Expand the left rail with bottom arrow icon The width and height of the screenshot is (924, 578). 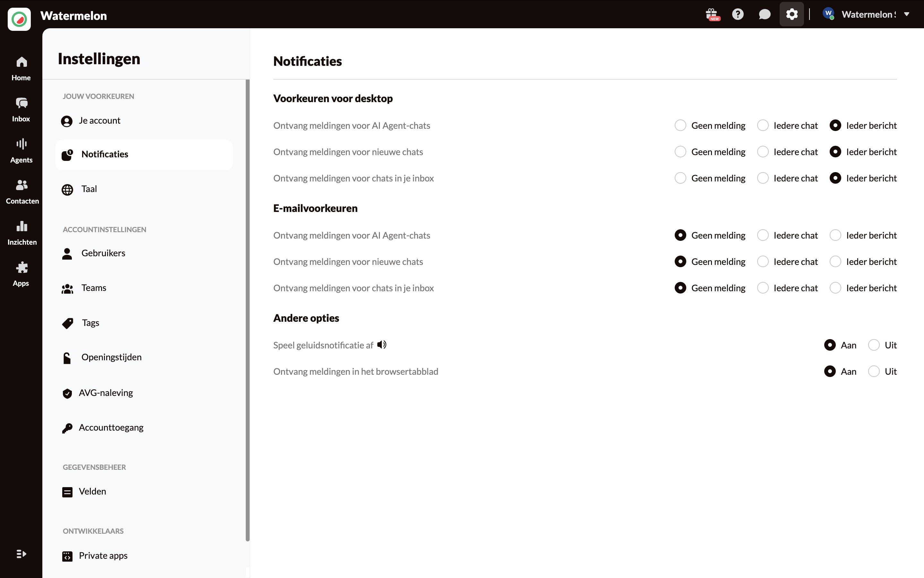[x=21, y=554]
